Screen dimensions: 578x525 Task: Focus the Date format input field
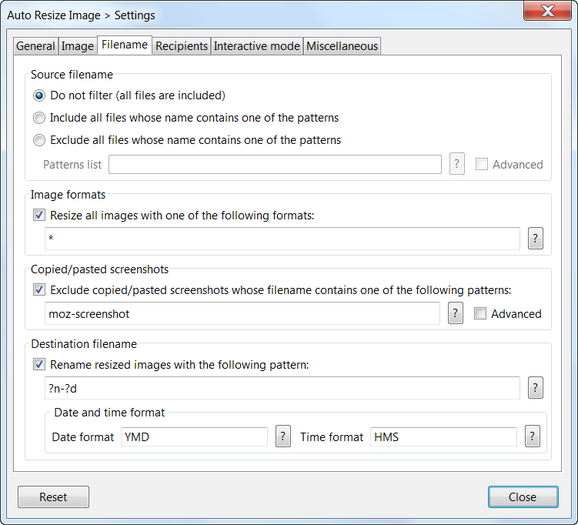click(194, 437)
